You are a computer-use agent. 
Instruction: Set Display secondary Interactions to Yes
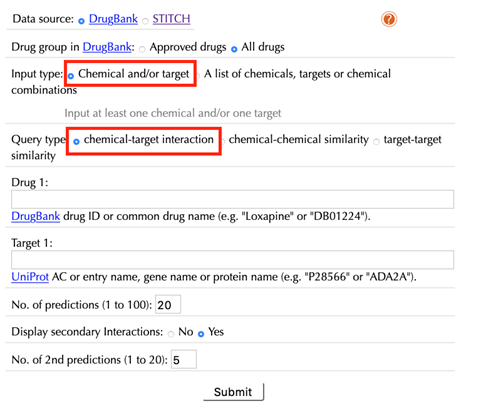click(201, 334)
